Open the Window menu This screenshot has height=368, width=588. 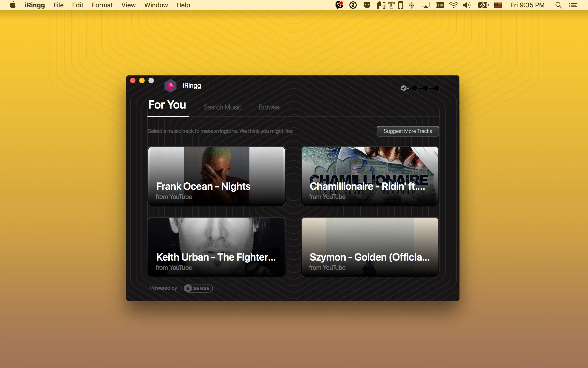coord(156,5)
